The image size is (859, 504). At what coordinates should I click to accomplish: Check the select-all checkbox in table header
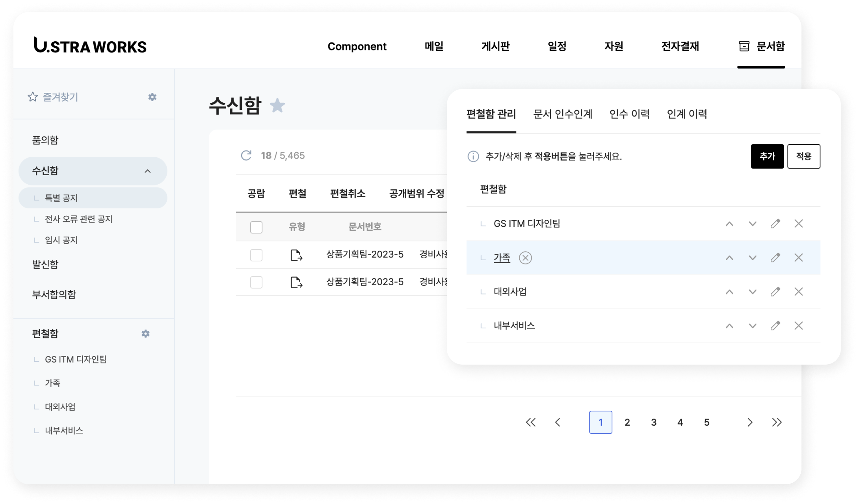tap(256, 227)
